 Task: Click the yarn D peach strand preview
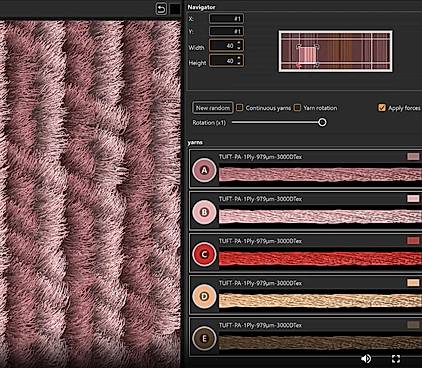320,301
